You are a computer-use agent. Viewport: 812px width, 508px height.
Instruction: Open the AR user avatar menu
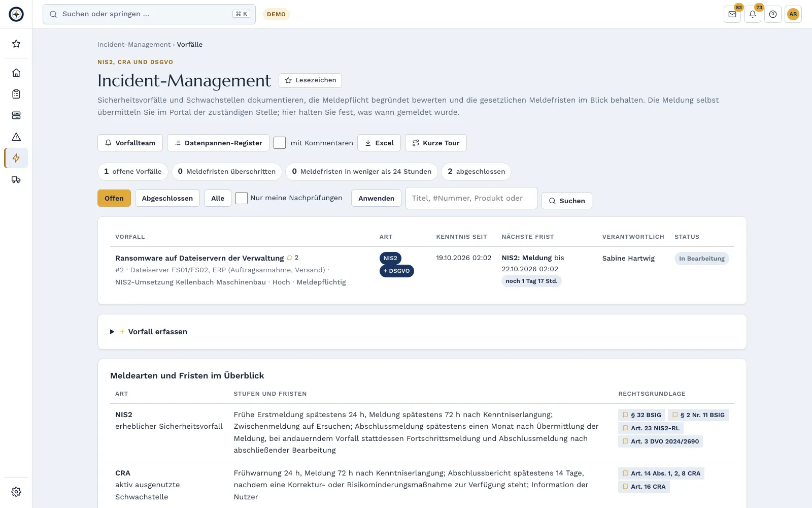tap(793, 14)
